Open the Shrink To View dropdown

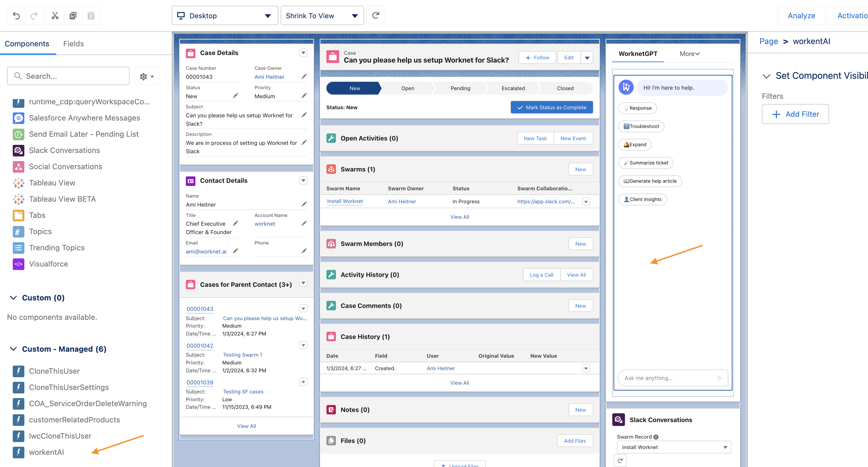click(322, 15)
